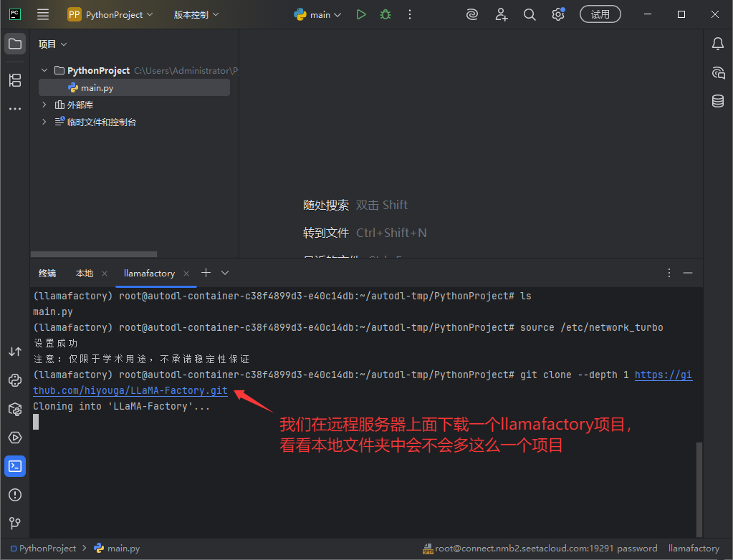Open the PythonProject project dropdown
Viewport: 733px width, 560px height.
(110, 14)
